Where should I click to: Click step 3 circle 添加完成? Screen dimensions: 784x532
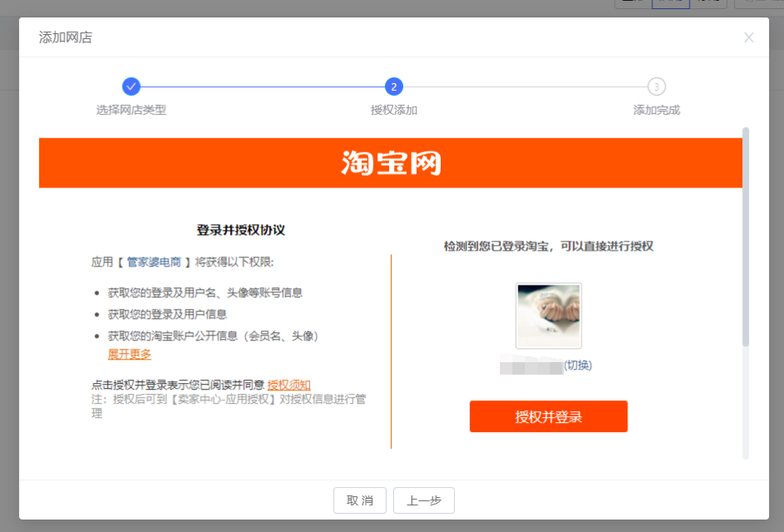[x=657, y=87]
